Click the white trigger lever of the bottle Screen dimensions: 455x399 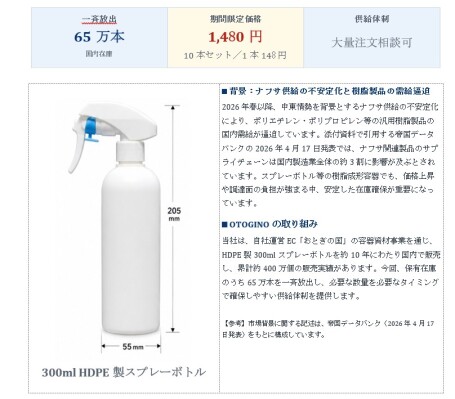[x=76, y=148]
